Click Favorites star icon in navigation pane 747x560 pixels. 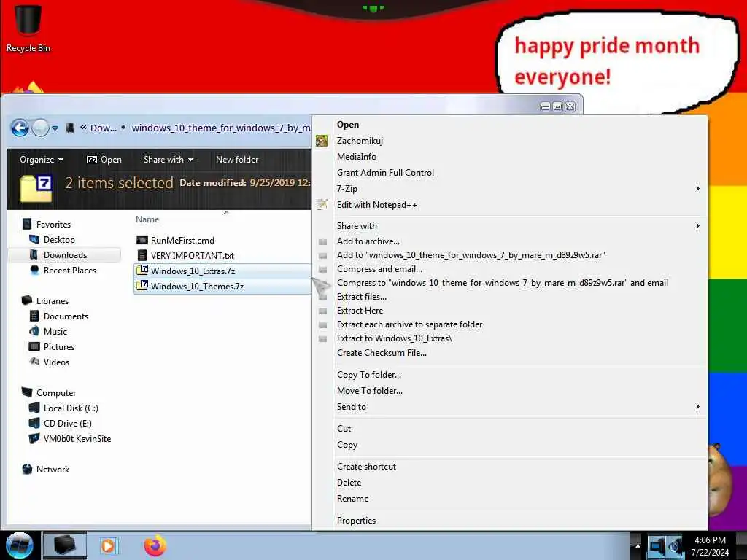[x=27, y=224]
